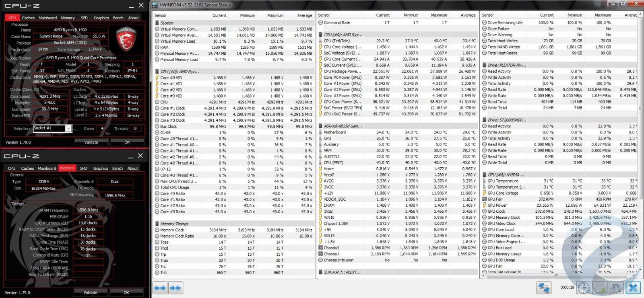Collapse the GPU [#0]: NVIDIA sensor group

pyautogui.click(x=506, y=175)
